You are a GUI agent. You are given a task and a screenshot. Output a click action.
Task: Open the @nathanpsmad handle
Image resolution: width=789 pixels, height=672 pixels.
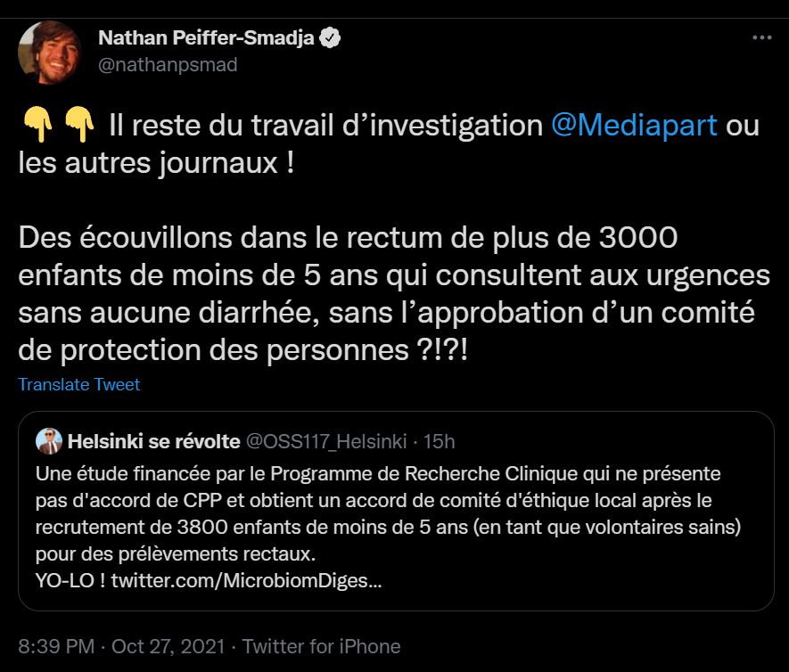[168, 65]
